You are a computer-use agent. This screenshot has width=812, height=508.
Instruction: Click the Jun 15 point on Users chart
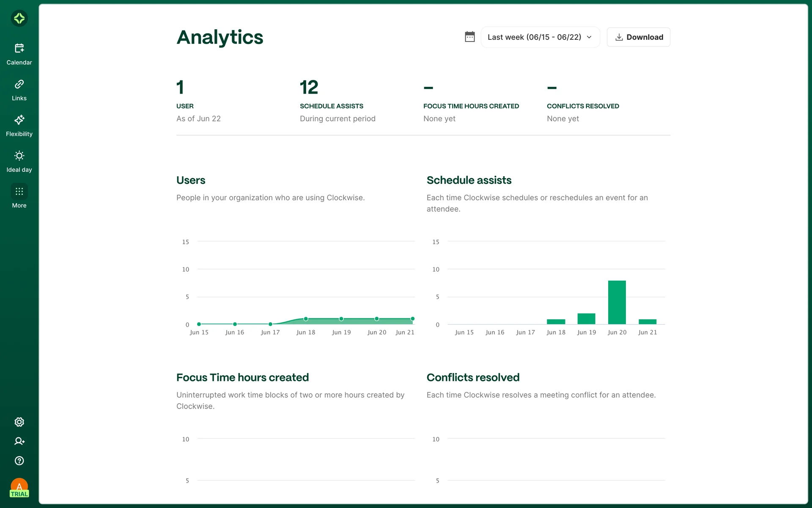199,324
